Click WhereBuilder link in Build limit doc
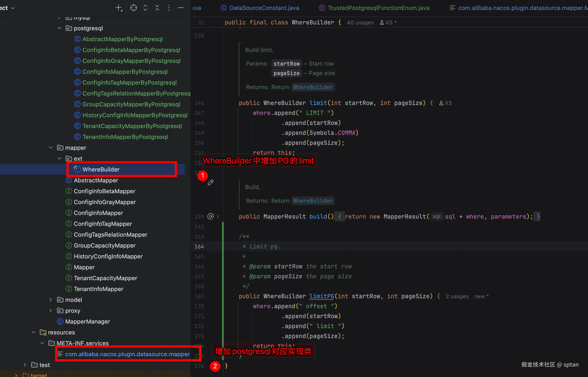The image size is (588, 377). (313, 87)
